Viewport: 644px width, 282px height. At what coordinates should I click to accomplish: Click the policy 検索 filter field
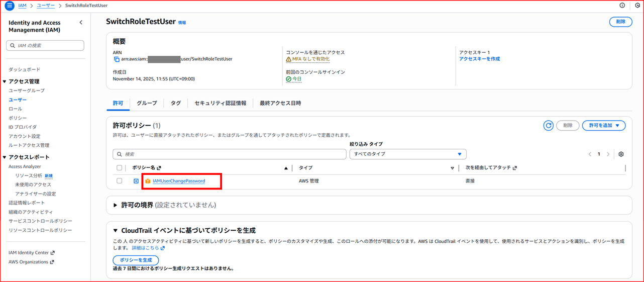click(230, 154)
